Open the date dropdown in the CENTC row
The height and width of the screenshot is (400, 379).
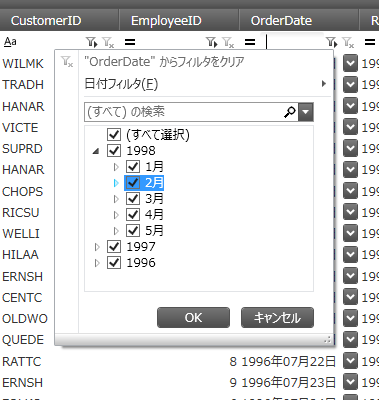[350, 297]
